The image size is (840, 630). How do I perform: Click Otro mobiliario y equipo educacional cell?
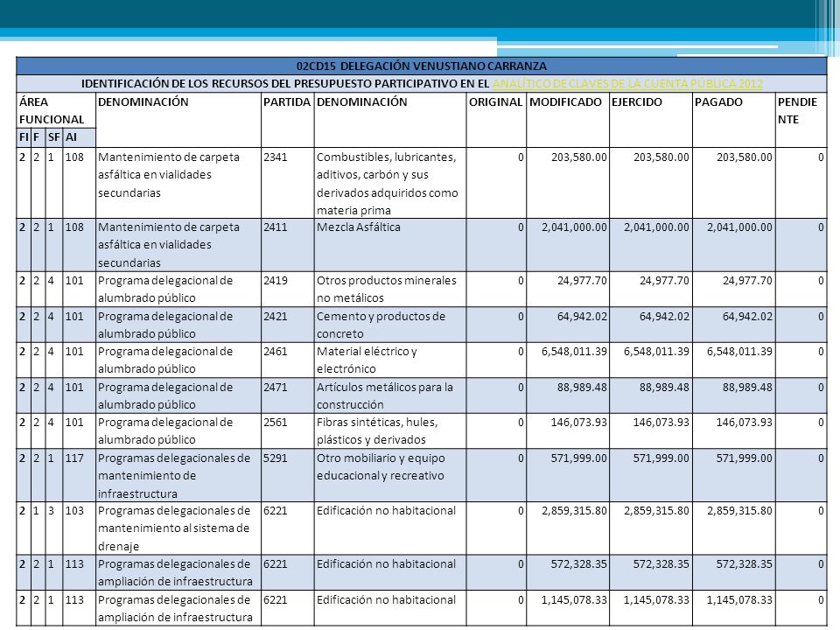[390, 475]
